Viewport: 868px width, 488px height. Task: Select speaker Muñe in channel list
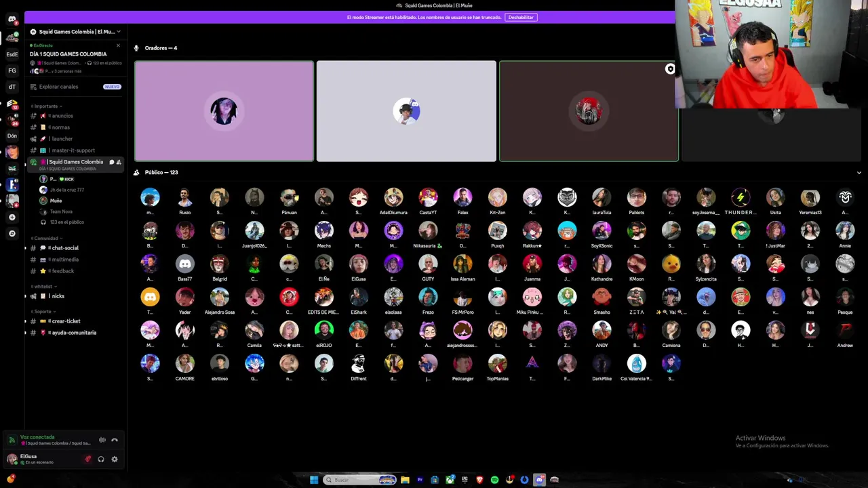[x=56, y=201]
